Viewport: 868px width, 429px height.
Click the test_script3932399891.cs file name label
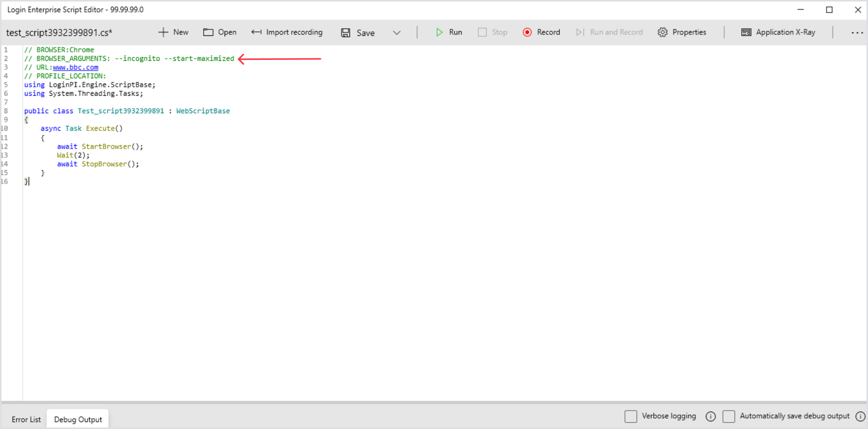click(59, 33)
